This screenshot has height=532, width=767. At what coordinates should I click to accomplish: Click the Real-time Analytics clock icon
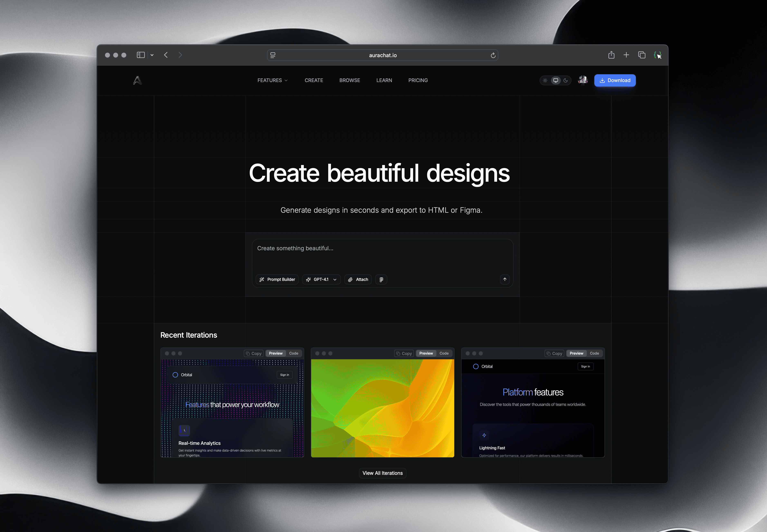tap(184, 430)
